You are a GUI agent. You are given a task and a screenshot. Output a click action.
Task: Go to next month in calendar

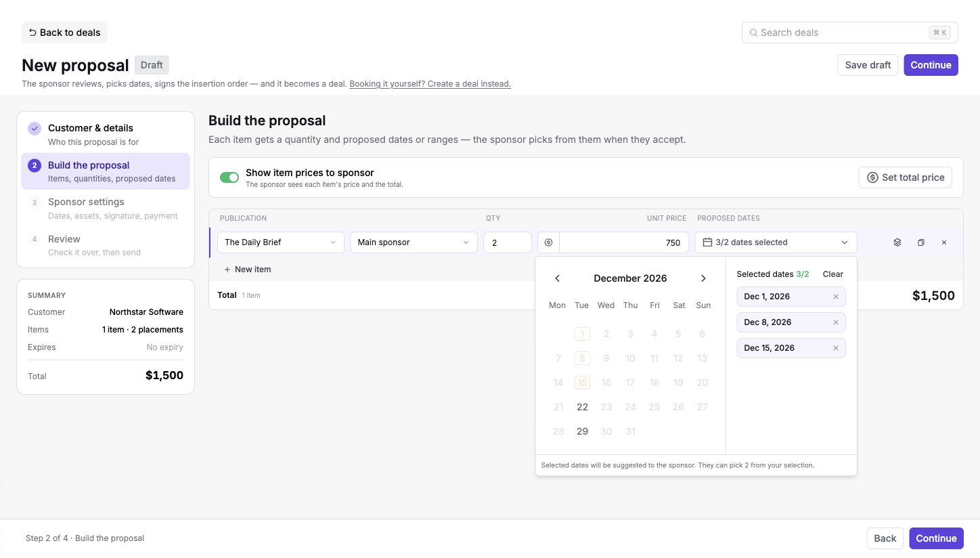pos(703,278)
